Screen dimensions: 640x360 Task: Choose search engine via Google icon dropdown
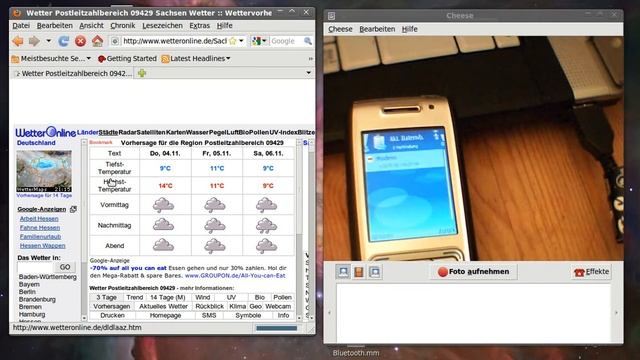click(259, 41)
